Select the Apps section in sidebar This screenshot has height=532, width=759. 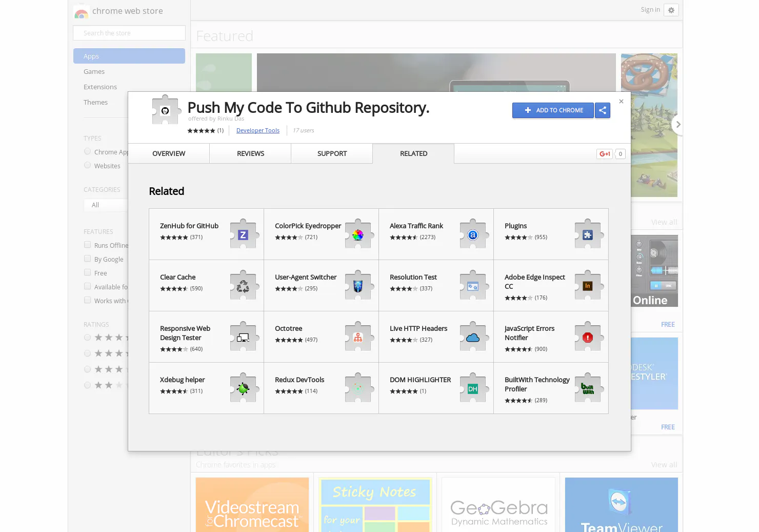(x=129, y=56)
